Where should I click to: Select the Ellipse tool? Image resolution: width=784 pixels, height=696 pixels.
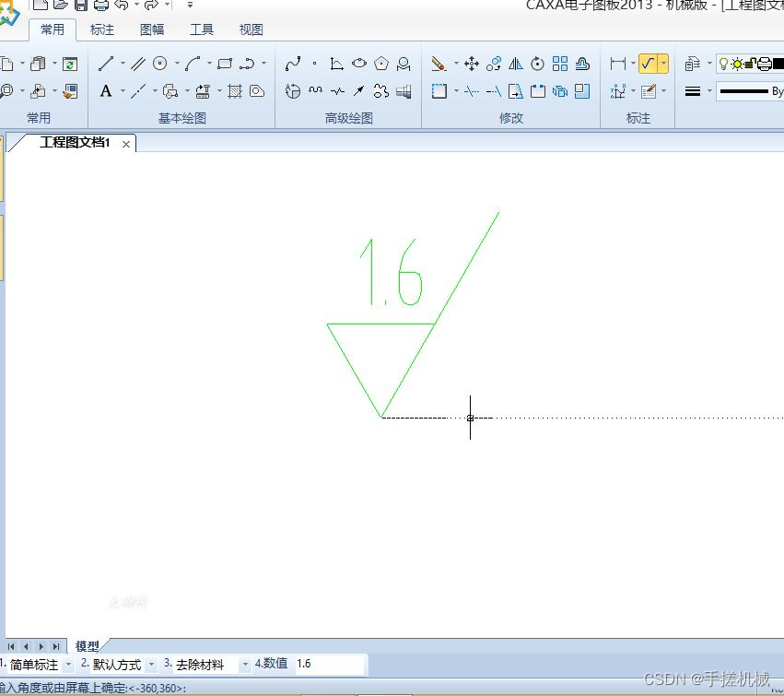[359, 64]
